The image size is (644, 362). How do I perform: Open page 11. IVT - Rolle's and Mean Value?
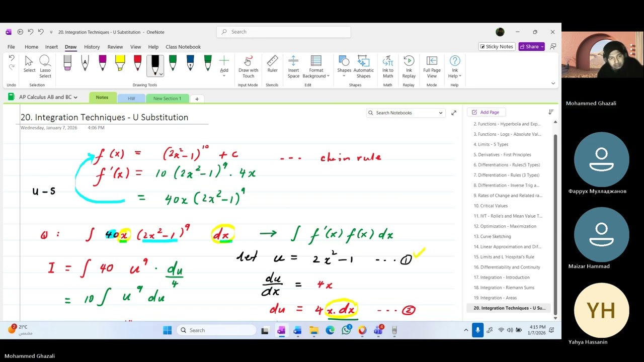508,216
